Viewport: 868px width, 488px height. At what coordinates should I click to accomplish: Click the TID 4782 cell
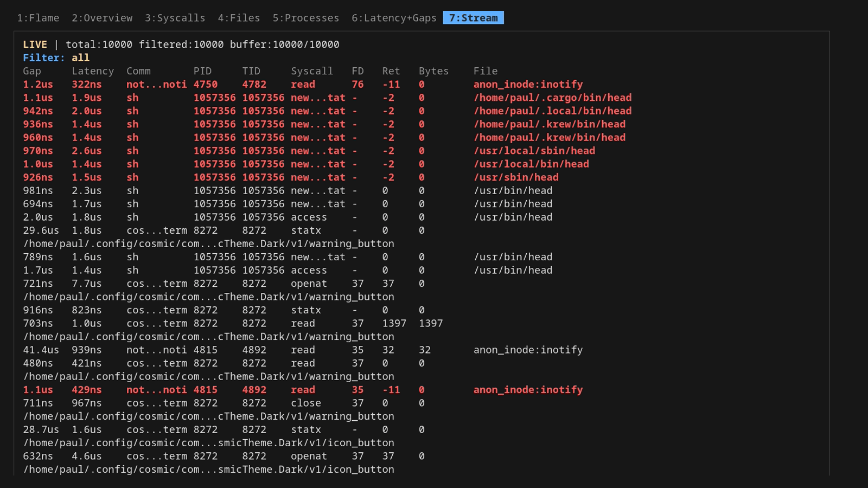click(254, 84)
